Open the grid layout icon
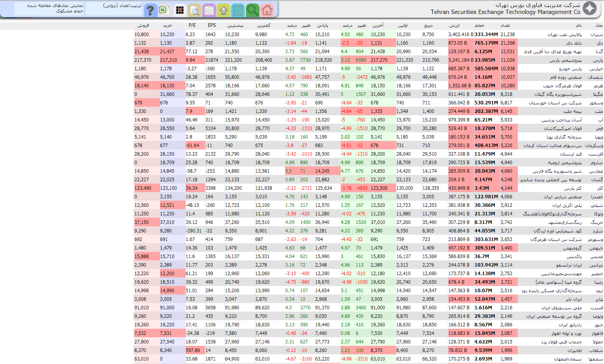The height and width of the screenshot is (364, 604). 180,10
